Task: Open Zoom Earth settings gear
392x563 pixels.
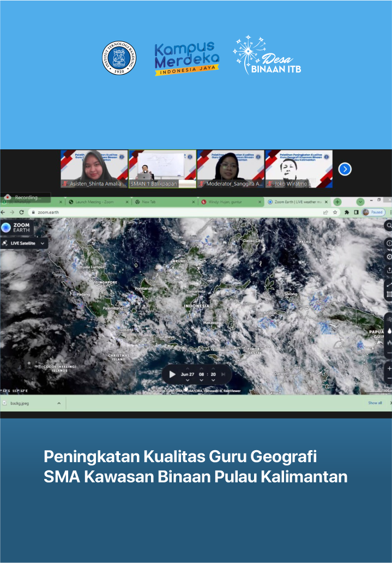Action: point(389,257)
